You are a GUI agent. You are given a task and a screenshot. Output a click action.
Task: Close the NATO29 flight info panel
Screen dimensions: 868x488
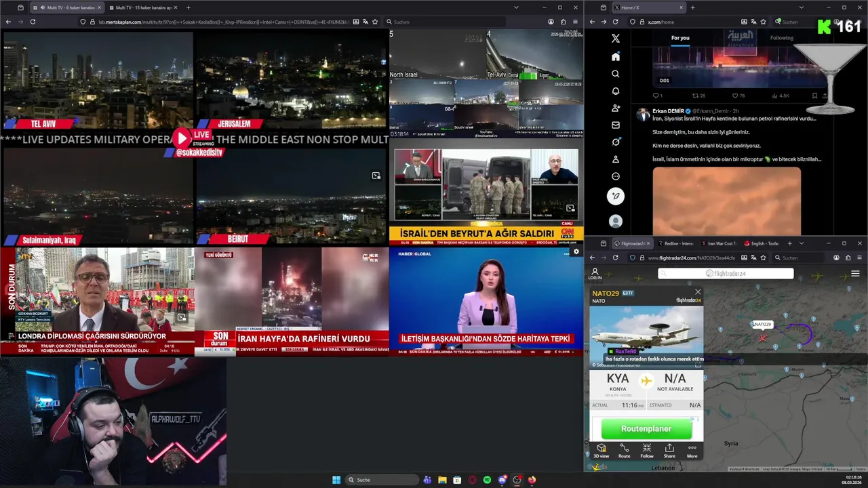[x=698, y=292]
